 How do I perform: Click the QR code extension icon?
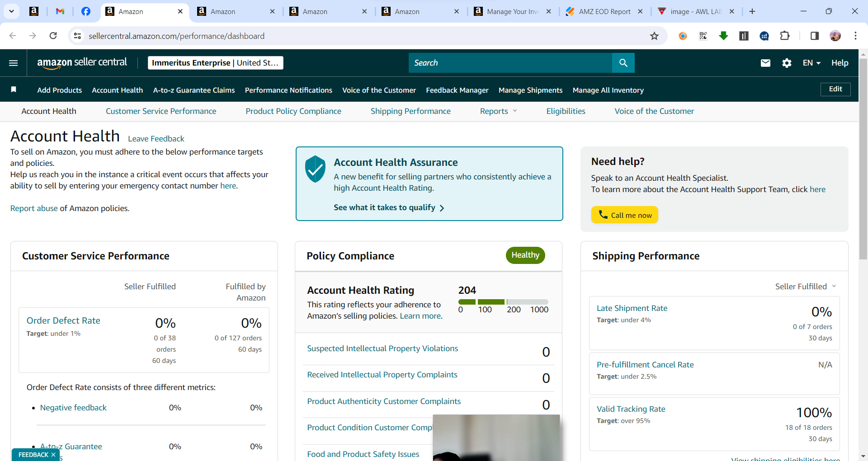[x=703, y=36]
